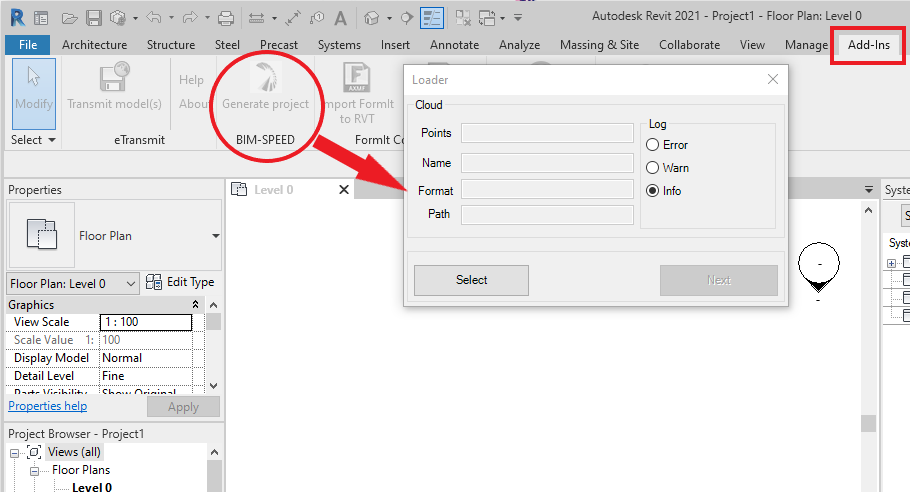
Task: Select the Measure between two references icon
Action: pos(257,19)
